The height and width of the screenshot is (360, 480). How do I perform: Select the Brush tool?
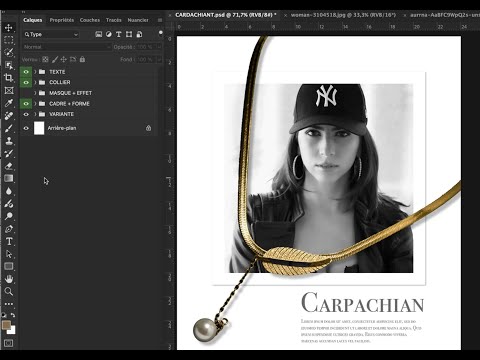click(9, 128)
